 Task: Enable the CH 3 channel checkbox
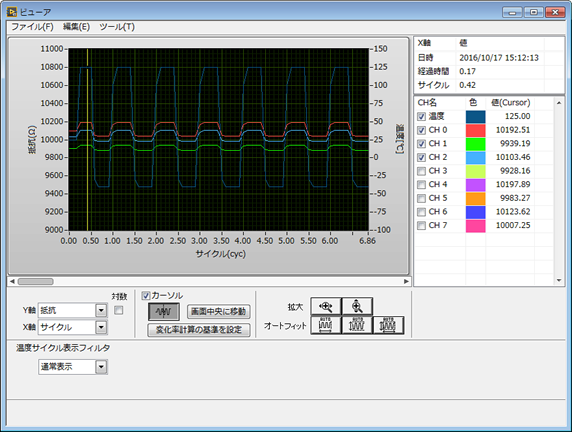coord(421,171)
